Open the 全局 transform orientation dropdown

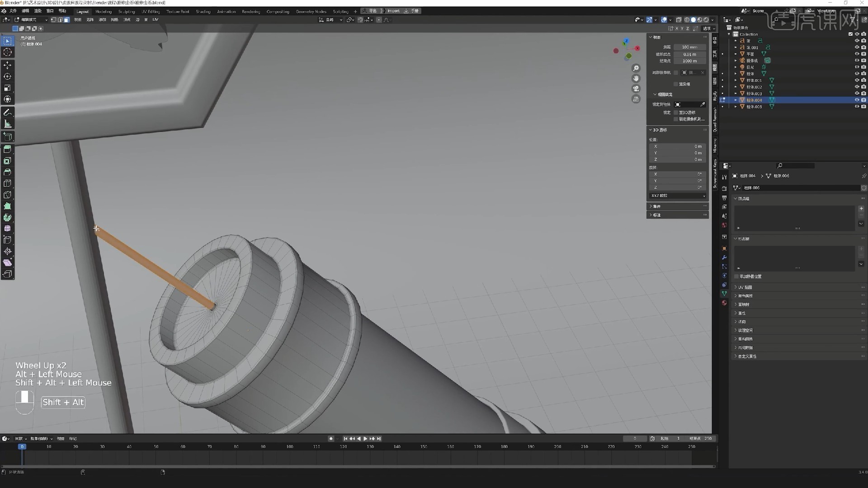point(330,20)
